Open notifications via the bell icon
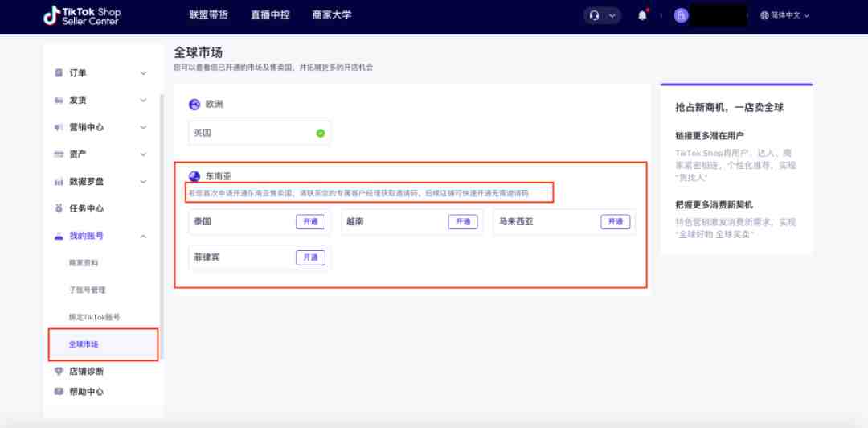868x428 pixels. click(x=642, y=15)
